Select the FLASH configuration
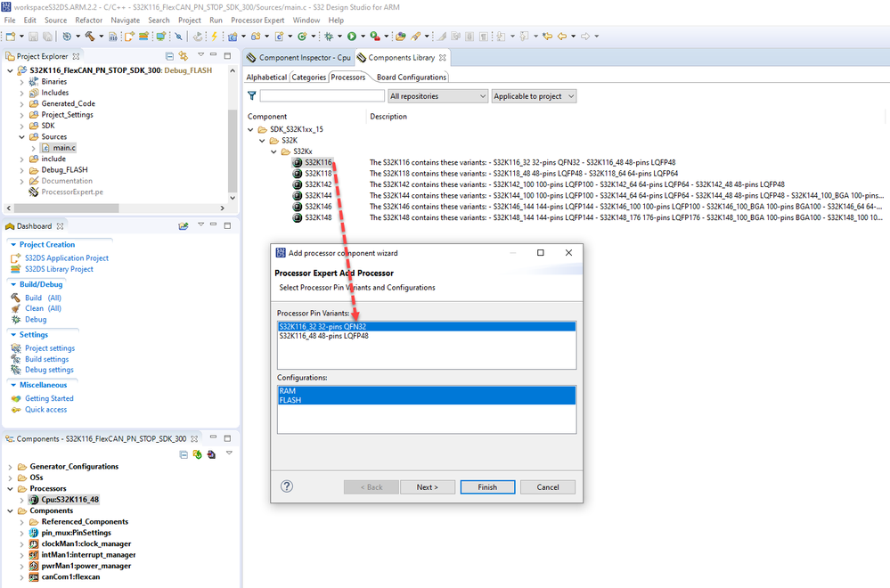Image resolution: width=890 pixels, height=588 pixels. (426, 400)
